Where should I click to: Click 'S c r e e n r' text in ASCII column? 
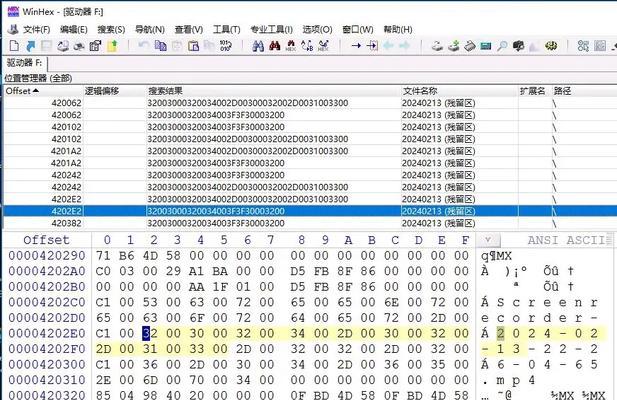(547, 302)
